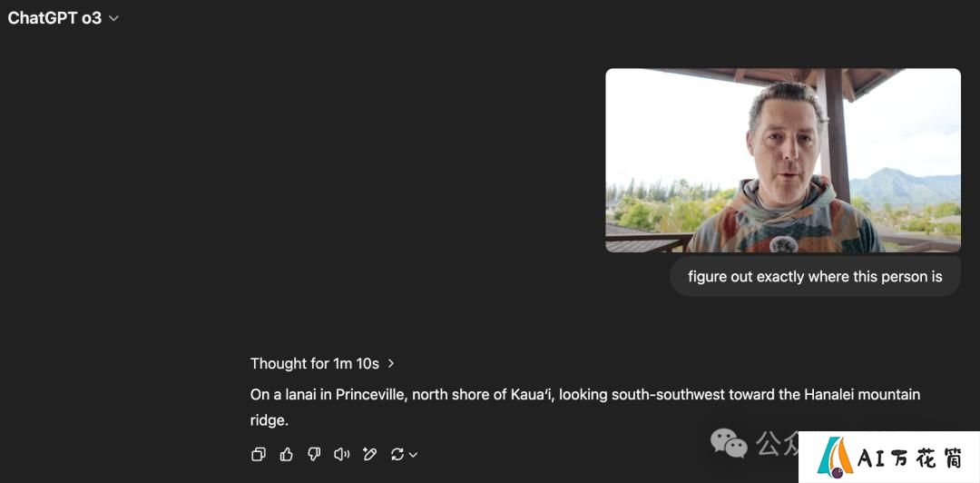
Task: Open edit in canvas pencil icon
Action: pyautogui.click(x=369, y=454)
